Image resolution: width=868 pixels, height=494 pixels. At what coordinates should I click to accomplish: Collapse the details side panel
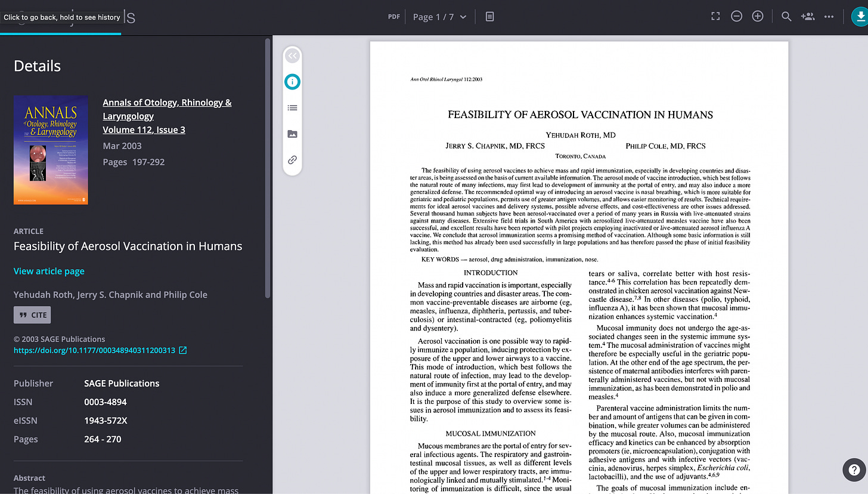pos(292,56)
